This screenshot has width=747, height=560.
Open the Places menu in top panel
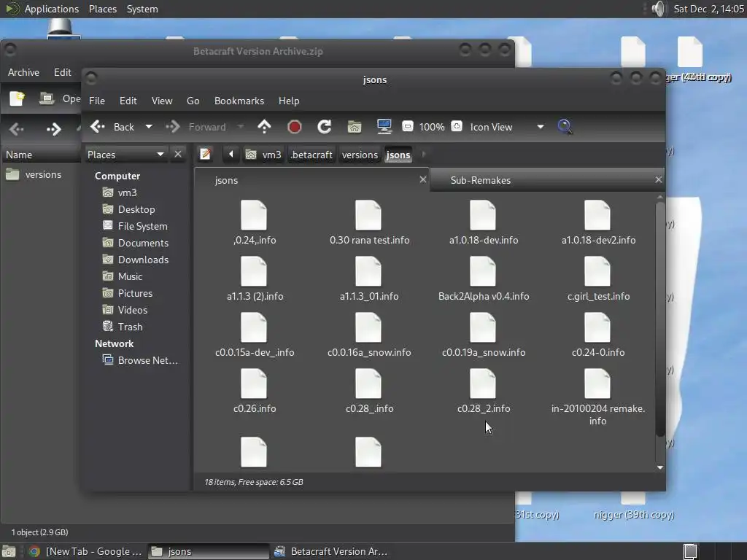coord(102,9)
